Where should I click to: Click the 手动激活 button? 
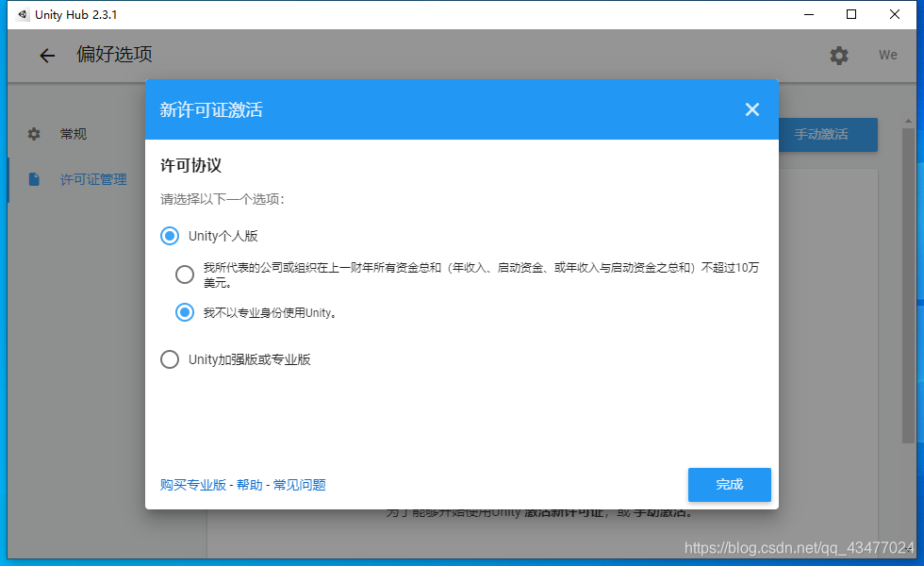[828, 134]
